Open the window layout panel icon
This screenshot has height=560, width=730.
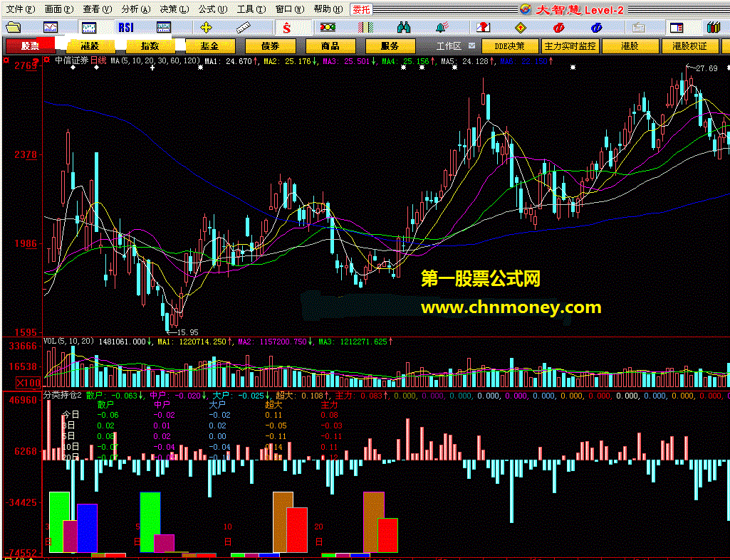(677, 28)
